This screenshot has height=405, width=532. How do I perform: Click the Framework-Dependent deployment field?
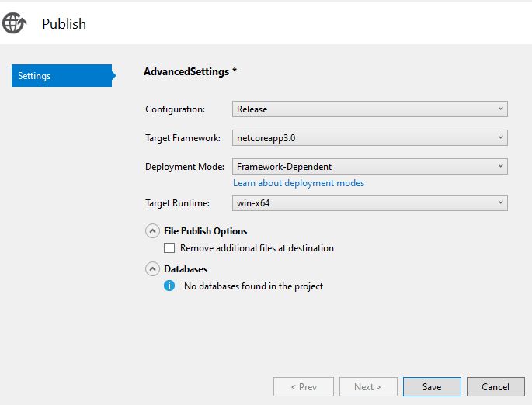[370, 166]
